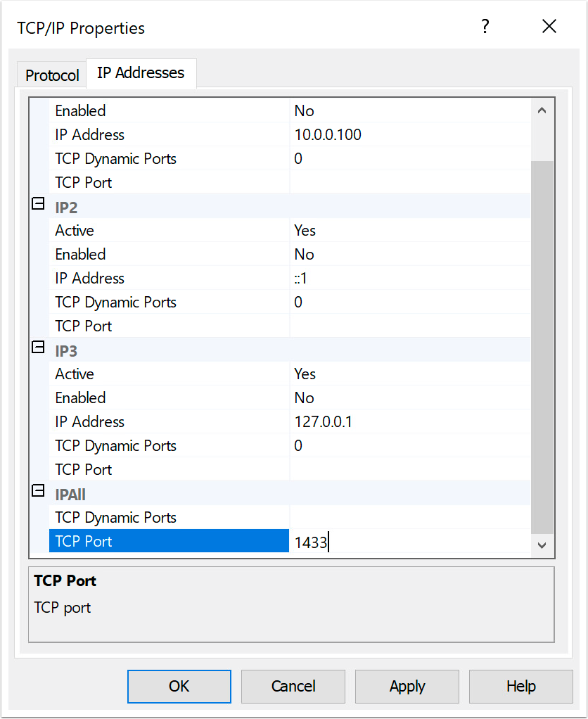The image size is (588, 719).
Task: Click the scrollbar down arrow
Action: tap(543, 545)
